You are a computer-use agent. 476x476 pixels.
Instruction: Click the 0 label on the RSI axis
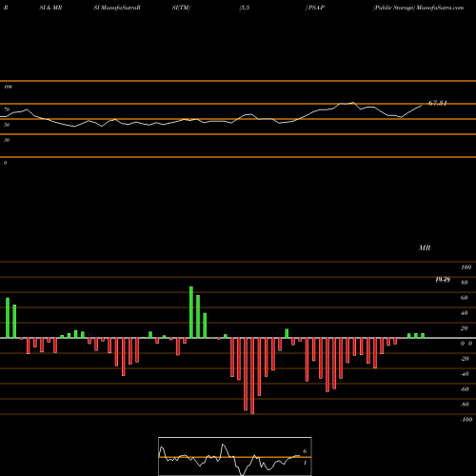click(x=5, y=163)
